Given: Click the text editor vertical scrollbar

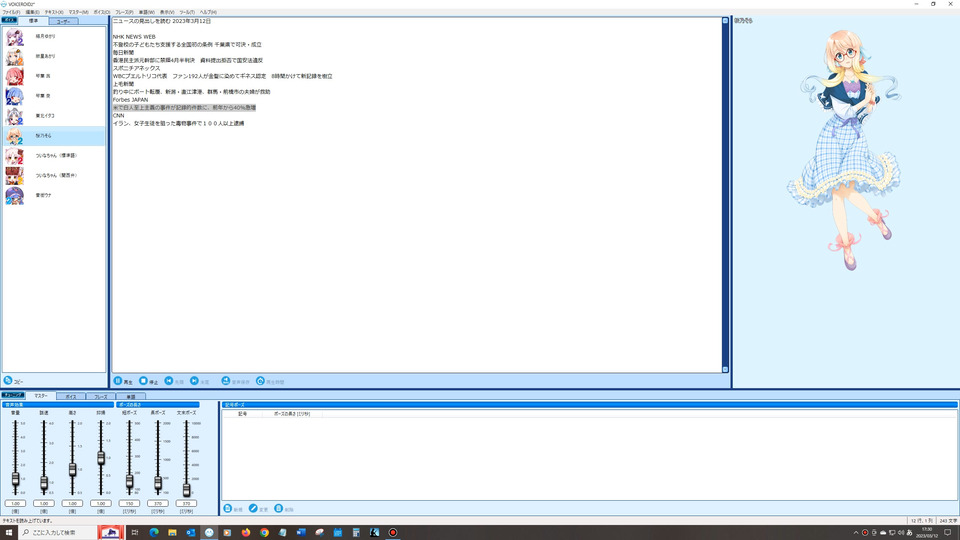Looking at the screenshot, I should [726, 195].
